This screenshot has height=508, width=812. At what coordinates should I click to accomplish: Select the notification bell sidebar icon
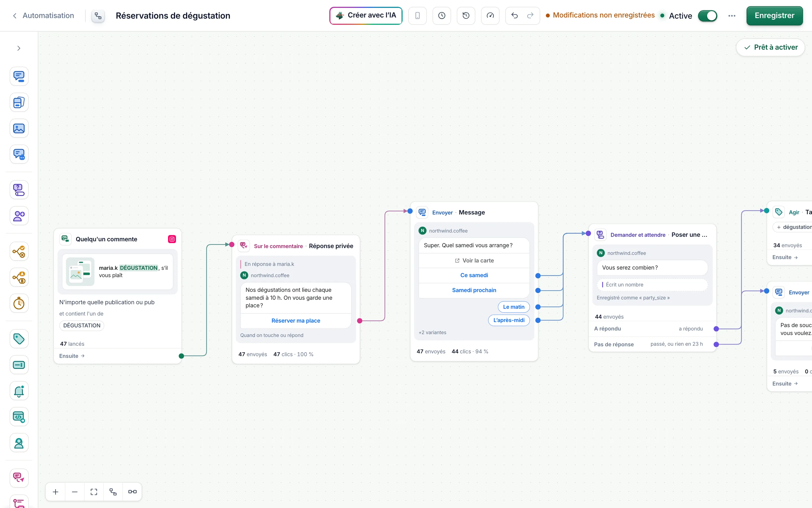coord(19,391)
